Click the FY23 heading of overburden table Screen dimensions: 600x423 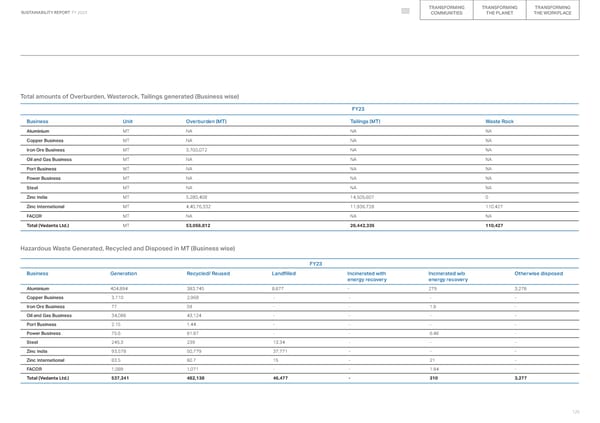(x=358, y=109)
